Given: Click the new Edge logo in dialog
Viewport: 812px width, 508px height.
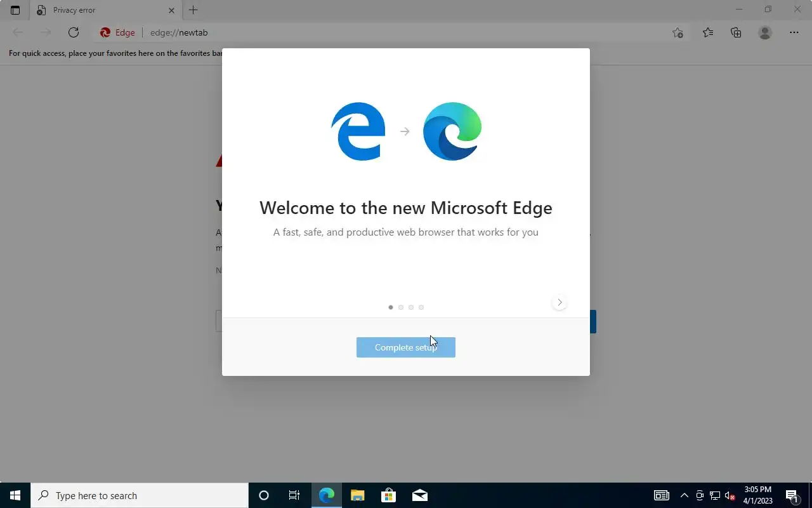Looking at the screenshot, I should pyautogui.click(x=452, y=131).
